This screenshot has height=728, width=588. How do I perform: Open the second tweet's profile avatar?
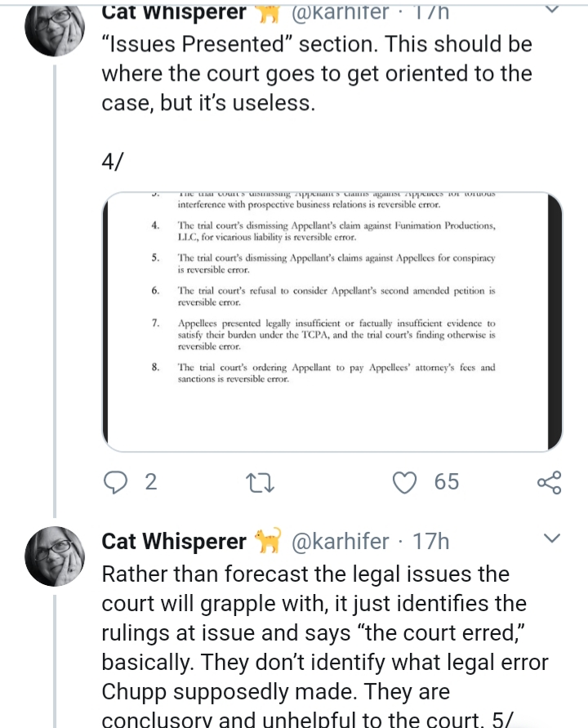click(55, 556)
